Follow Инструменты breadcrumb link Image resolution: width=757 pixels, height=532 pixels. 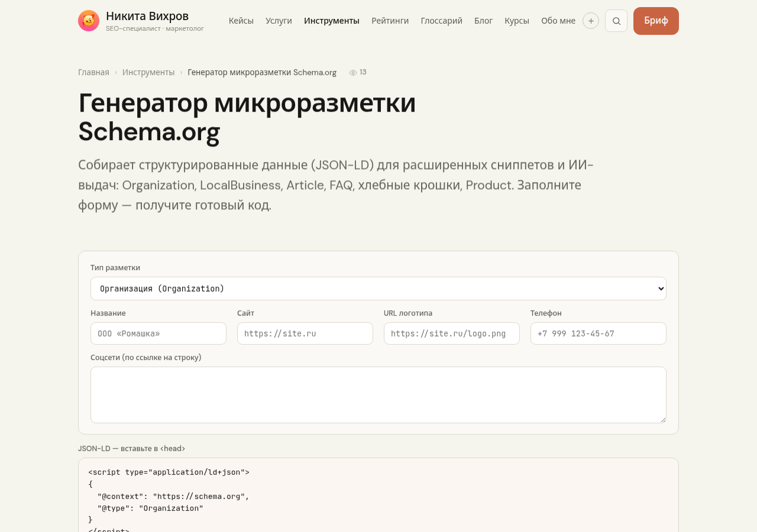point(148,72)
